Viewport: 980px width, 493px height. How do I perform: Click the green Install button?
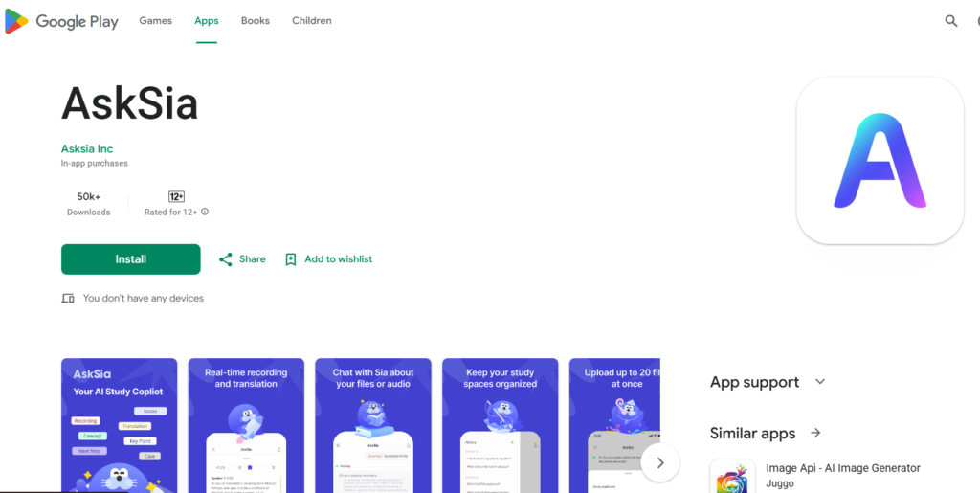[130, 259]
